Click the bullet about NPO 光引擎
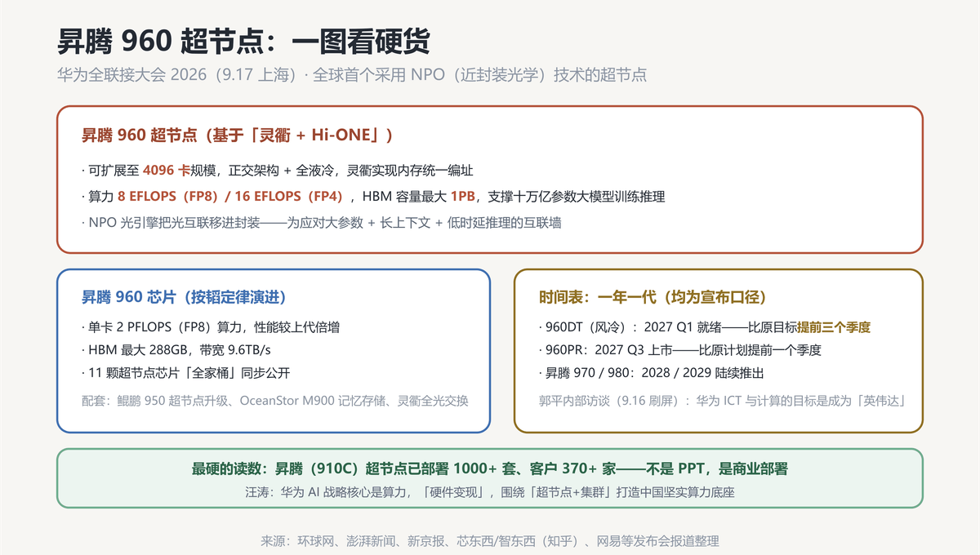 tap(322, 223)
